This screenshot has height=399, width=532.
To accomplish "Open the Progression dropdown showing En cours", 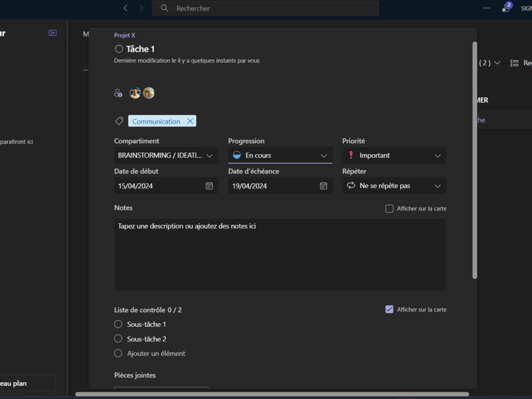I will point(280,156).
